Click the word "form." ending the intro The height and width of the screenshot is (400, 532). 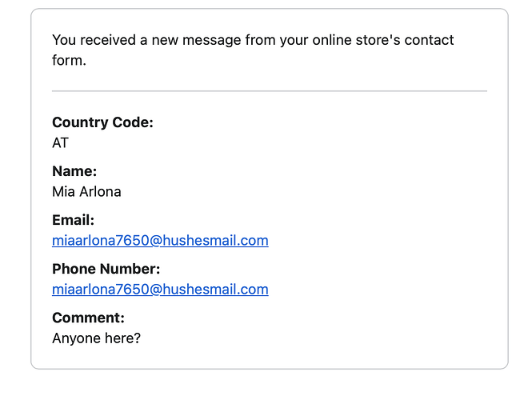tap(69, 61)
